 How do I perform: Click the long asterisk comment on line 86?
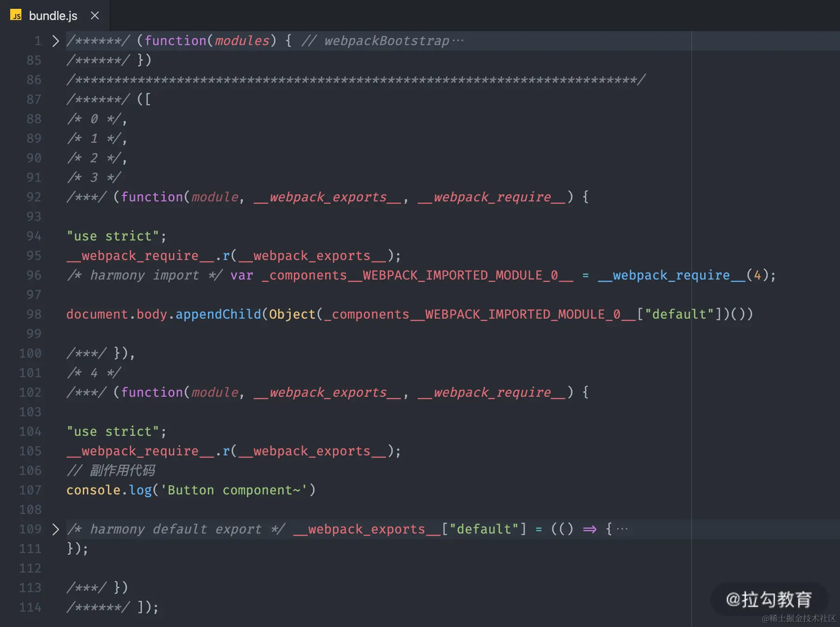click(356, 80)
